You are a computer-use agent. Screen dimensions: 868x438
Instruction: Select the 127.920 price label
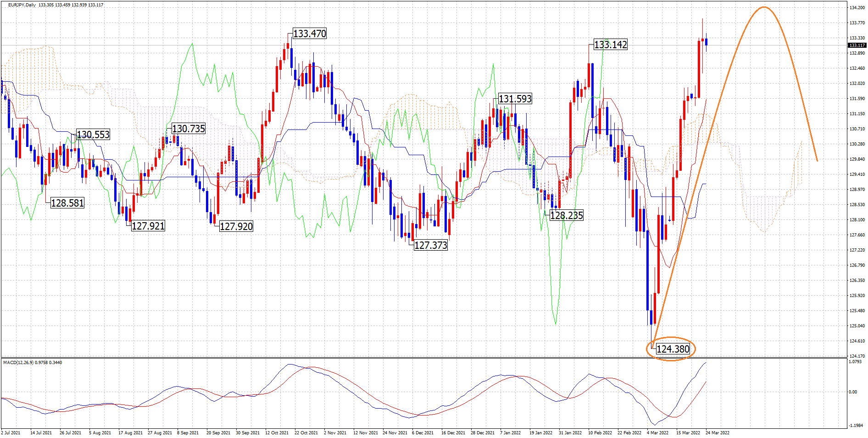pyautogui.click(x=236, y=226)
